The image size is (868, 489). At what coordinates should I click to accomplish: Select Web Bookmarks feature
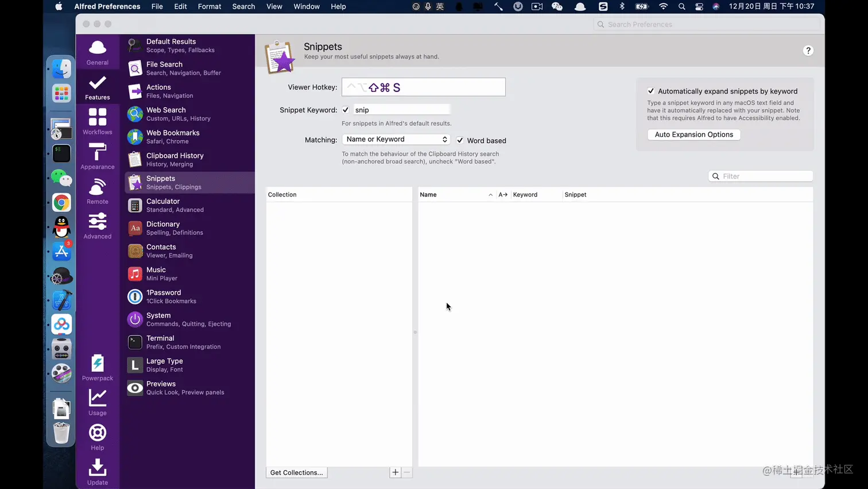189,137
